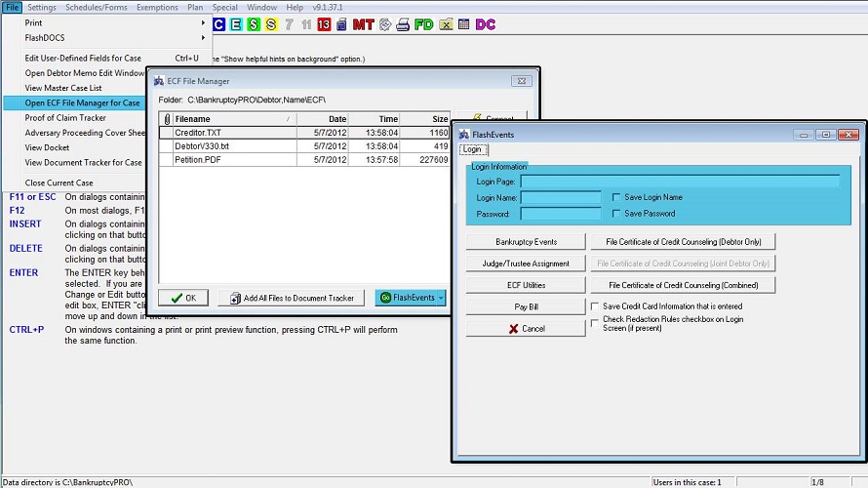This screenshot has width=868, height=488.
Task: Click the FlashEvents window title bar icon
Action: click(464, 135)
